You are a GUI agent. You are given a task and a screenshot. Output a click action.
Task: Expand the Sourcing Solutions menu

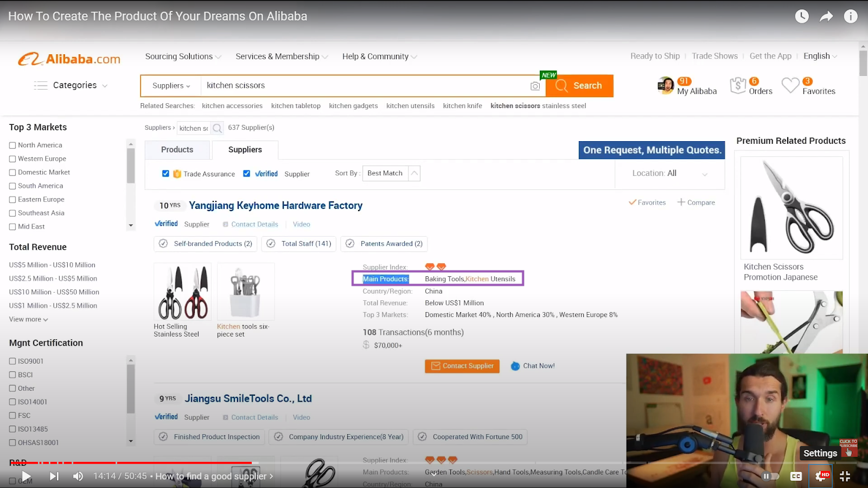point(183,56)
